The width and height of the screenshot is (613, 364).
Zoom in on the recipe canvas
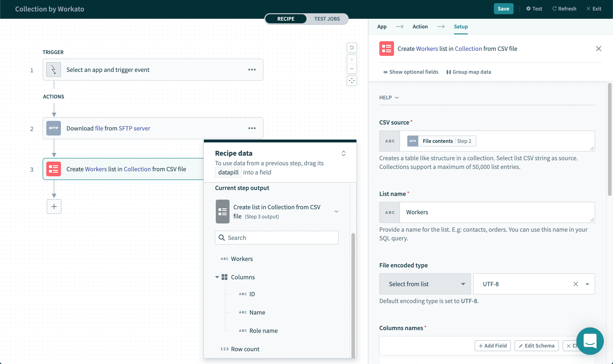351,60
